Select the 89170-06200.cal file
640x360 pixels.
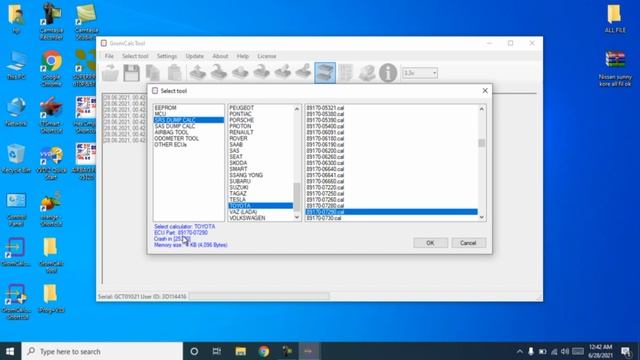(x=391, y=151)
